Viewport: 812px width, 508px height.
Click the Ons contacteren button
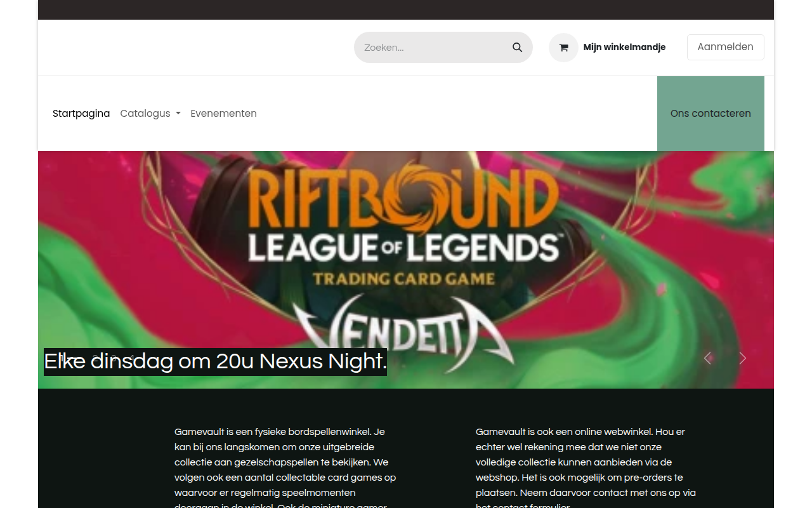point(710,114)
